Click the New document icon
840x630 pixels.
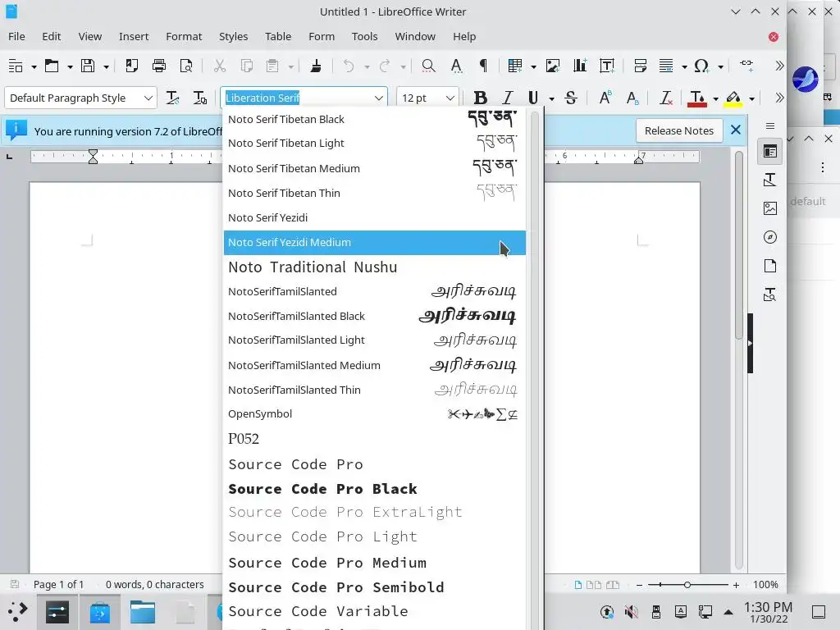[16, 66]
